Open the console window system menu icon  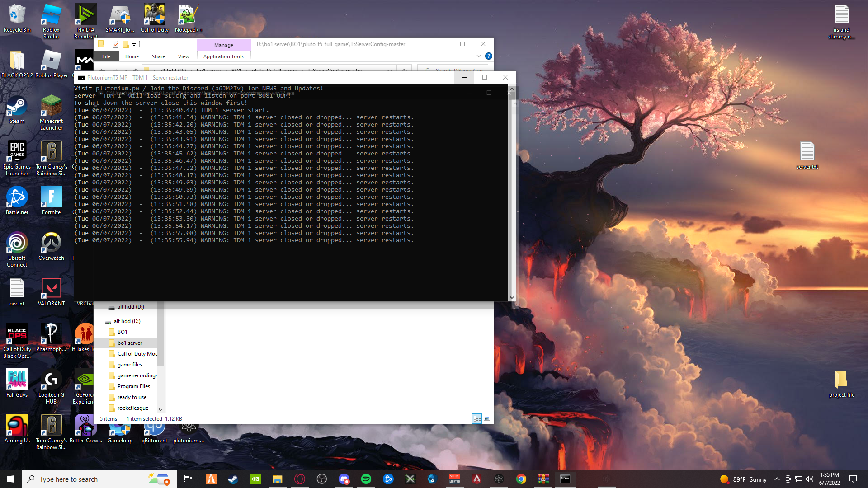(81, 78)
